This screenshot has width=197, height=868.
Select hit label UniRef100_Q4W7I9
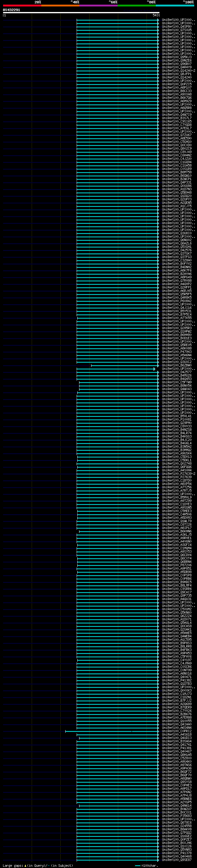(x=177, y=115)
